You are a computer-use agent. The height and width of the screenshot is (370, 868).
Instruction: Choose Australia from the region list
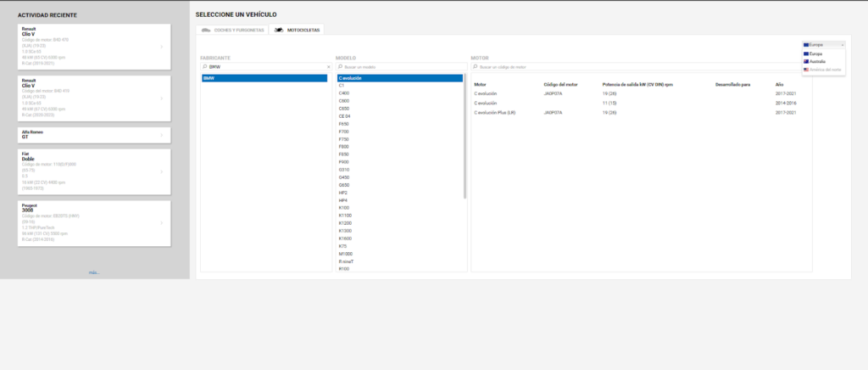point(823,61)
